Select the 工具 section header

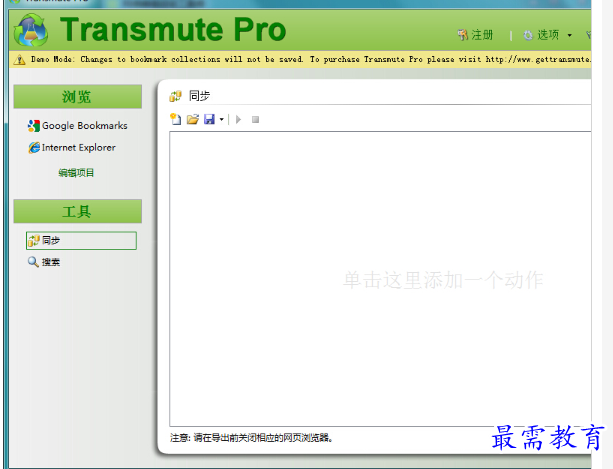tap(77, 211)
